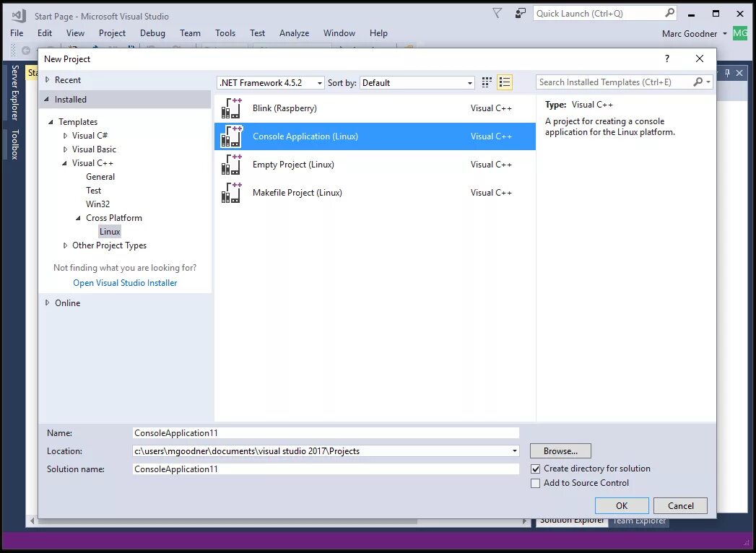This screenshot has height=553, width=756.
Task: Click the Cancel button
Action: pos(680,506)
